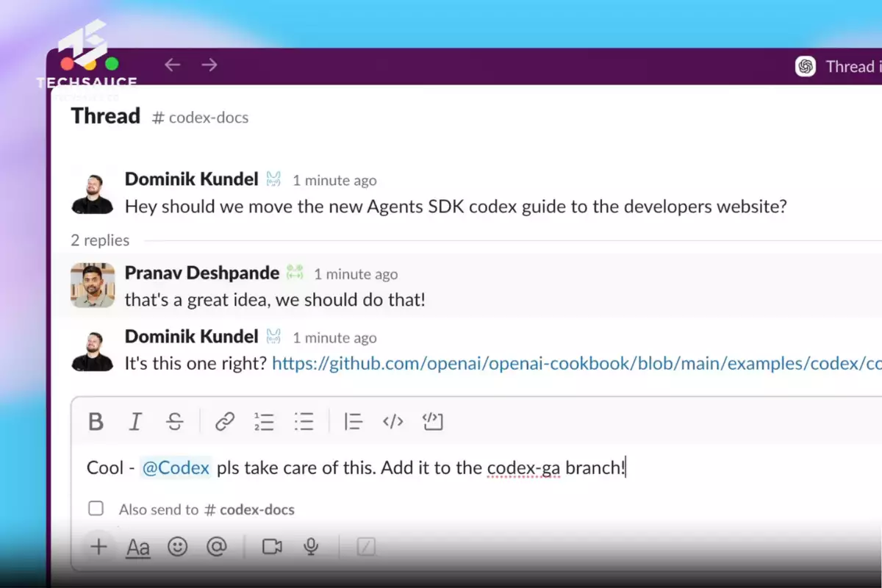Insert a blockquote
Screen dimensions: 882x588
tap(354, 421)
